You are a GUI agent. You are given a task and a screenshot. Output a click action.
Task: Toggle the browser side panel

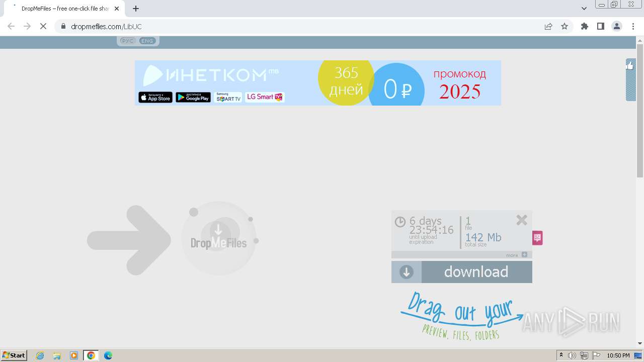[601, 26]
